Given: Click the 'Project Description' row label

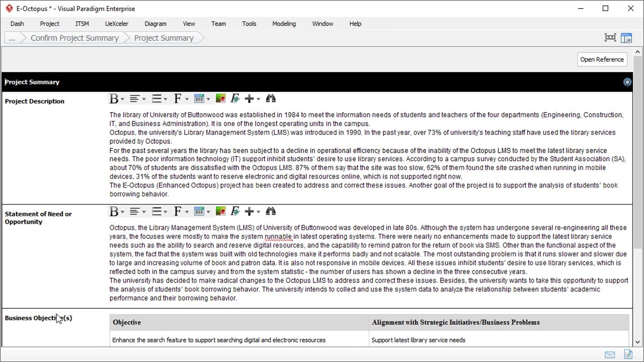Looking at the screenshot, I should point(35,101).
